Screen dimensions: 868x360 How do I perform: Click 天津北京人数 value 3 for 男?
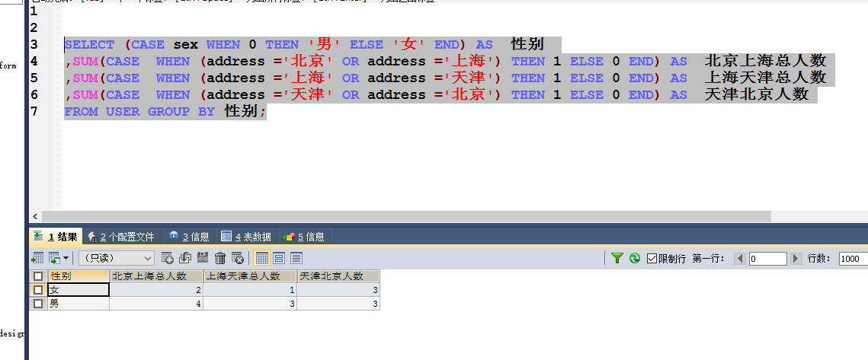click(338, 303)
